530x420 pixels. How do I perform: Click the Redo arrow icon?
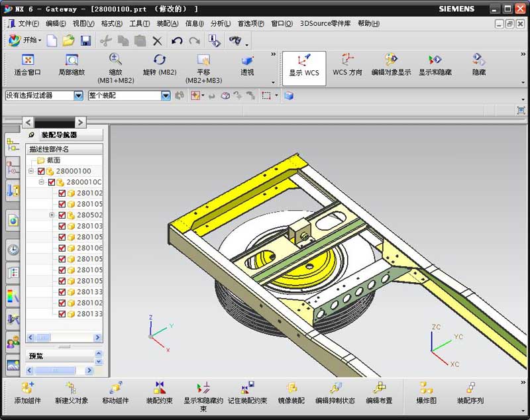coord(194,41)
